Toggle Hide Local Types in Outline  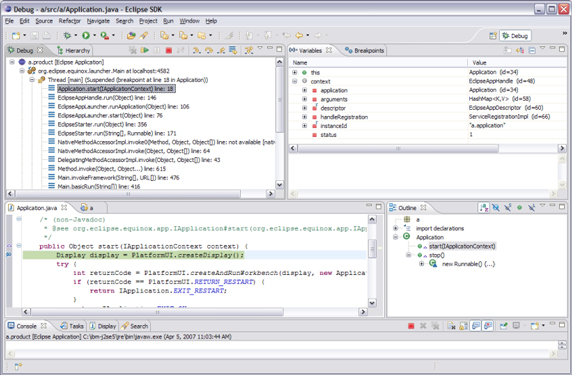[532, 208]
